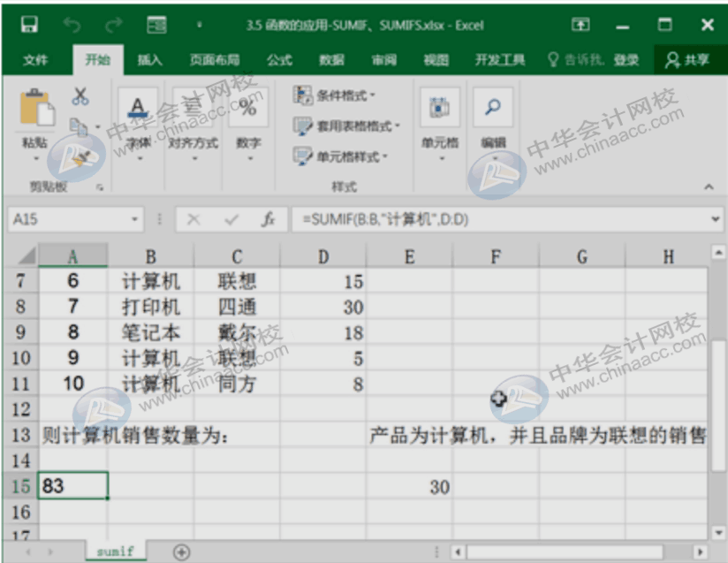Screen dimensions: 728x563
Task: Switch to the 数据 ribbon tab
Action: click(331, 59)
